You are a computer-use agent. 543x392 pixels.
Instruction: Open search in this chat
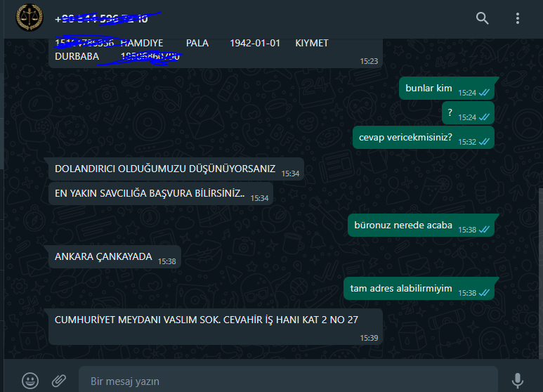tap(482, 18)
